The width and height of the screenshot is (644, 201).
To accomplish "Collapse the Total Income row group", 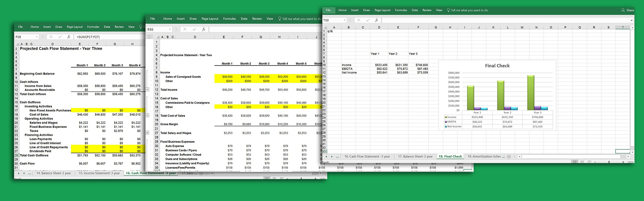I will click(147, 90).
